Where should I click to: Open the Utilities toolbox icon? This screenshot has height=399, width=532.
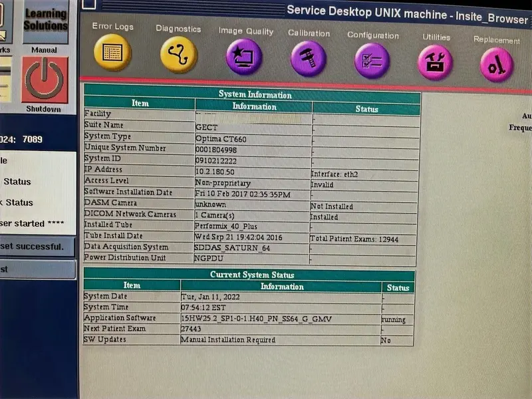click(x=435, y=63)
